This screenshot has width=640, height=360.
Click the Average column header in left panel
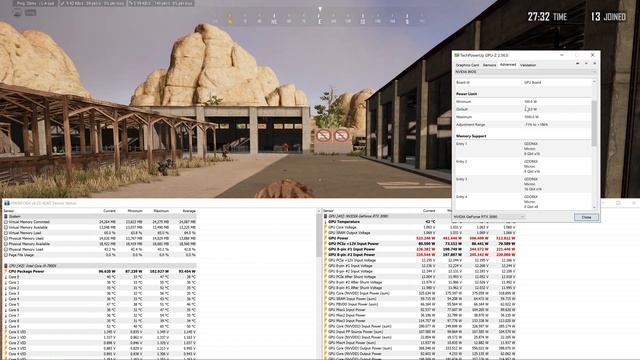tap(189, 211)
